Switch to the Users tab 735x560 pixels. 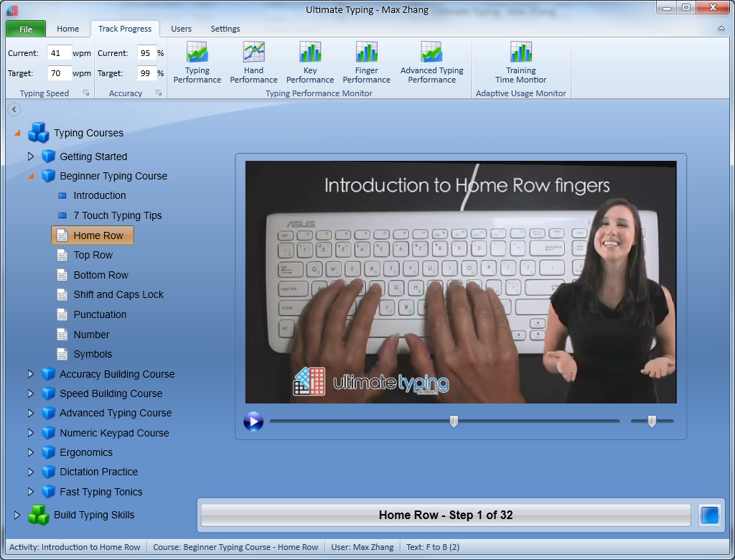[181, 29]
